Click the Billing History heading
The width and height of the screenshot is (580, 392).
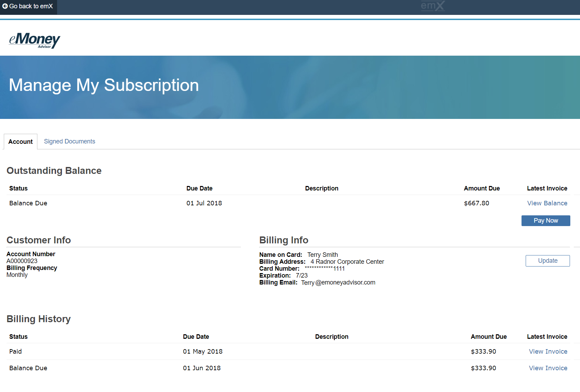pos(39,319)
